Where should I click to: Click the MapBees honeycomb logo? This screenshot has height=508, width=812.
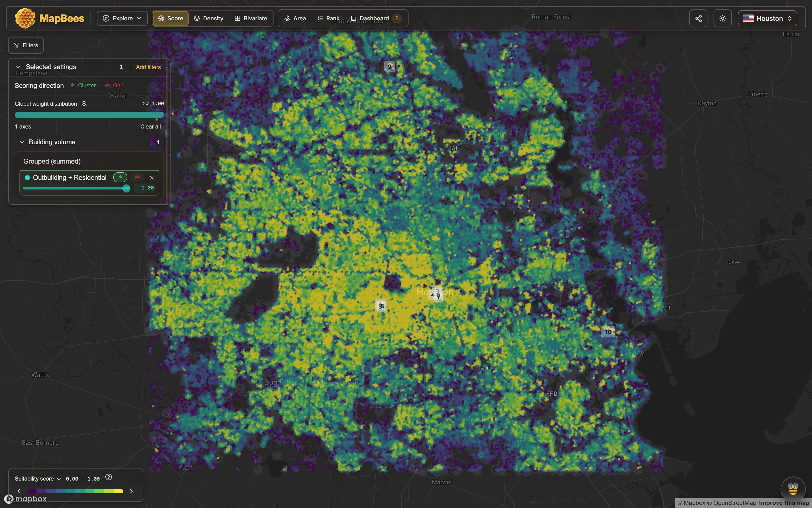click(25, 18)
